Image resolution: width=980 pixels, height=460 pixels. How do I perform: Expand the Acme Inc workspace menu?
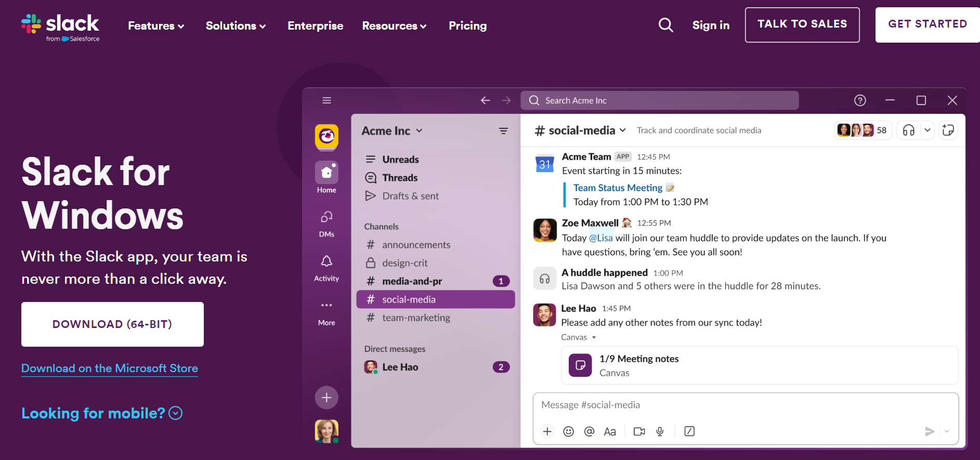point(393,131)
